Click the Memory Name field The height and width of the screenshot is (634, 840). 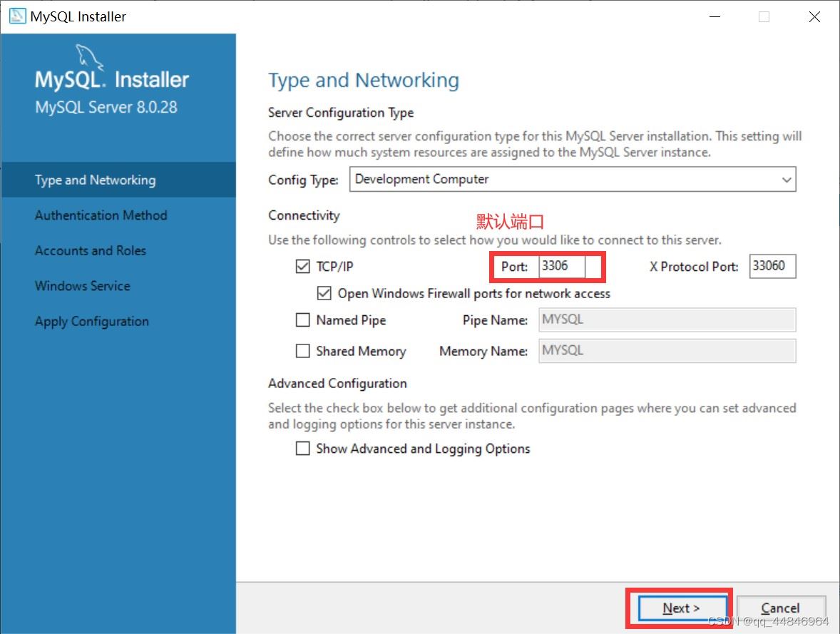pyautogui.click(x=667, y=351)
